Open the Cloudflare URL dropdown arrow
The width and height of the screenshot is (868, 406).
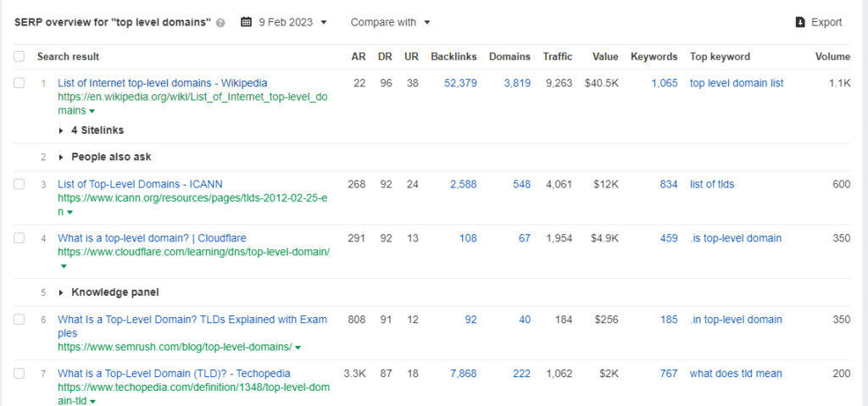pyautogui.click(x=63, y=266)
